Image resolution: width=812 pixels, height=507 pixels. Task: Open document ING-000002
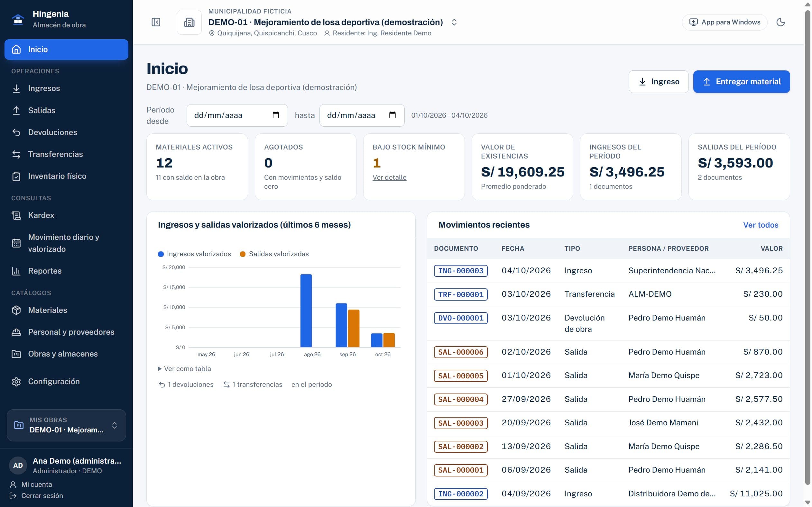coord(460,494)
